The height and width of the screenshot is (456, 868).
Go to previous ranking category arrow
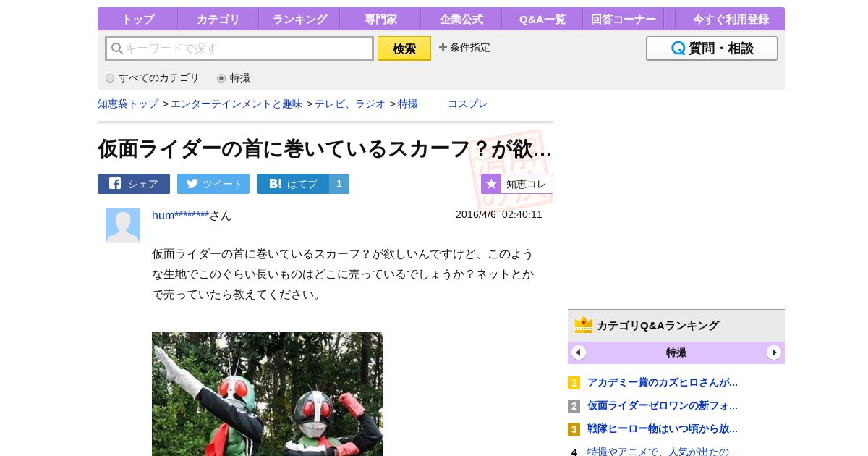pyautogui.click(x=579, y=352)
